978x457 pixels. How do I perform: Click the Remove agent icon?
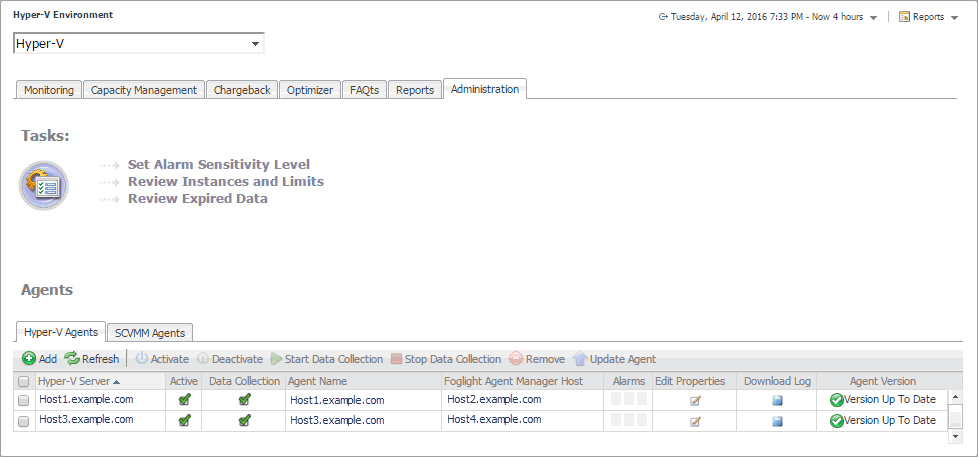[x=515, y=359]
